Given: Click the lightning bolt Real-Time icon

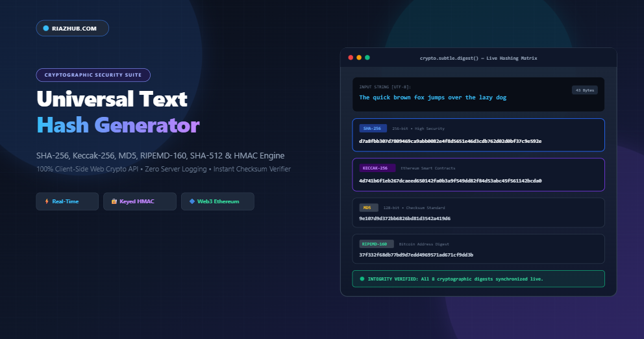Looking at the screenshot, I should pyautogui.click(x=47, y=201).
